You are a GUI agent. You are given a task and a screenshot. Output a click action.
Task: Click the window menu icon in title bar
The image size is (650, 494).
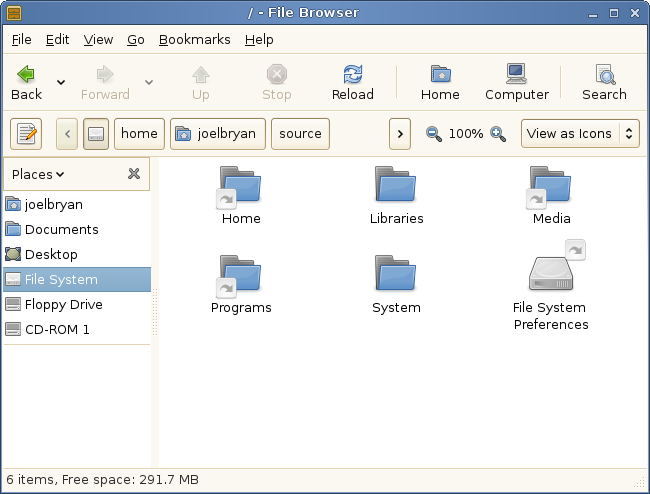tap(14, 13)
